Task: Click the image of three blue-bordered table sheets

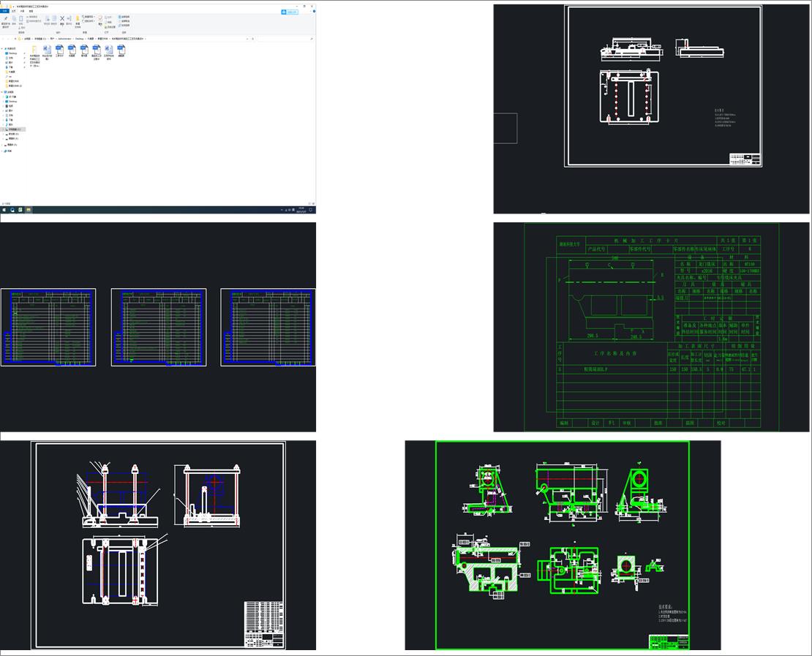Action: (x=158, y=327)
